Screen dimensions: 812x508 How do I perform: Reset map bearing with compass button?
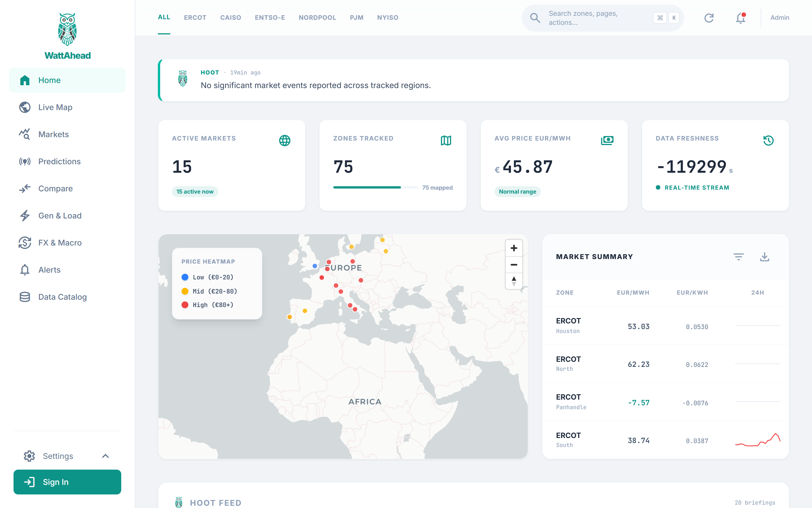(514, 281)
